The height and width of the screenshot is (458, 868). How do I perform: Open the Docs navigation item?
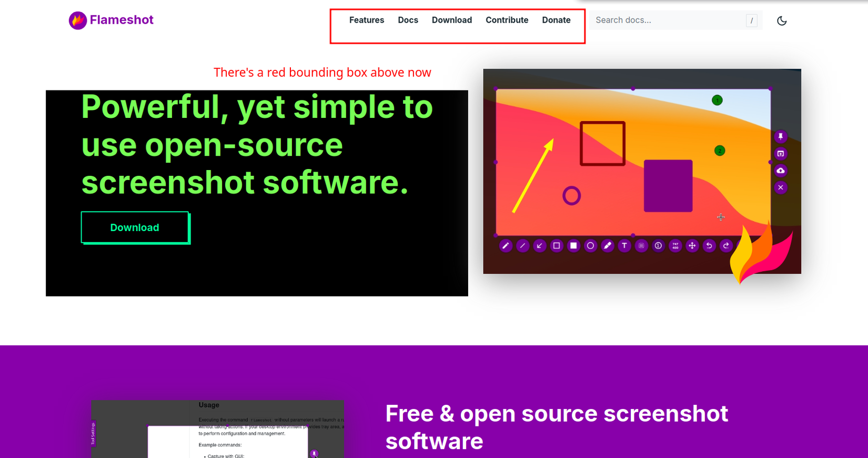(408, 20)
